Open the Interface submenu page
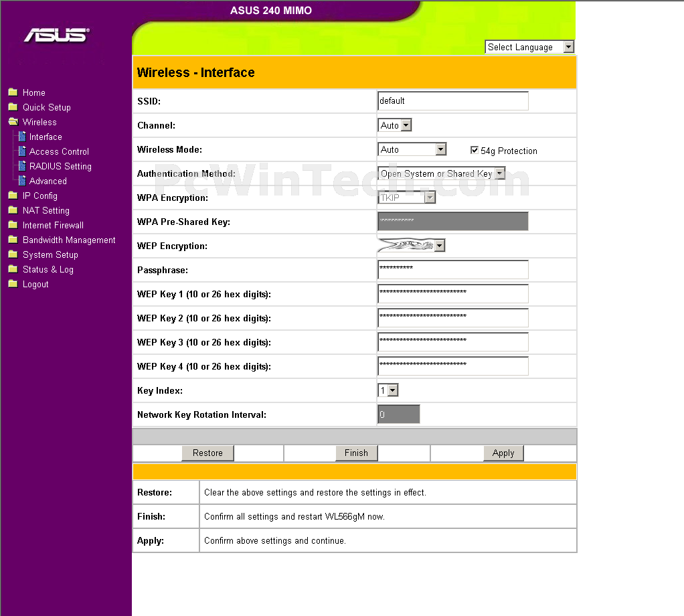This screenshot has height=616, width=684. tap(46, 137)
